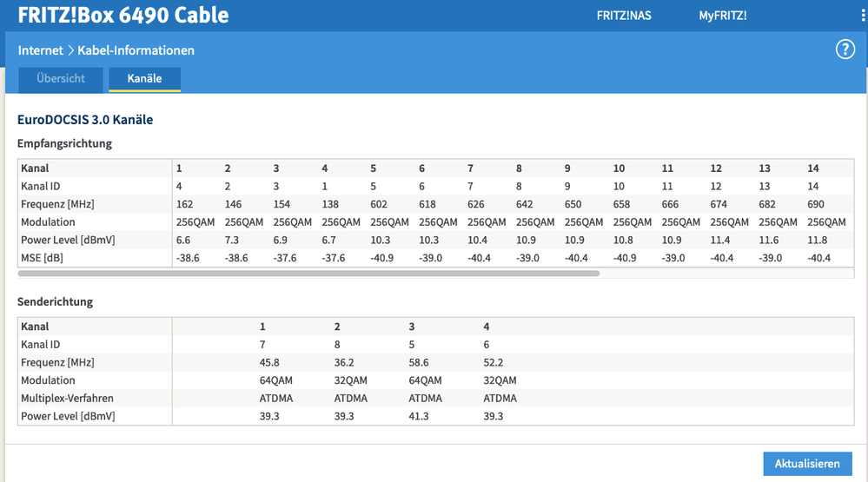This screenshot has width=868, height=482.
Task: Click downstream frequency value 682
Action: click(767, 204)
